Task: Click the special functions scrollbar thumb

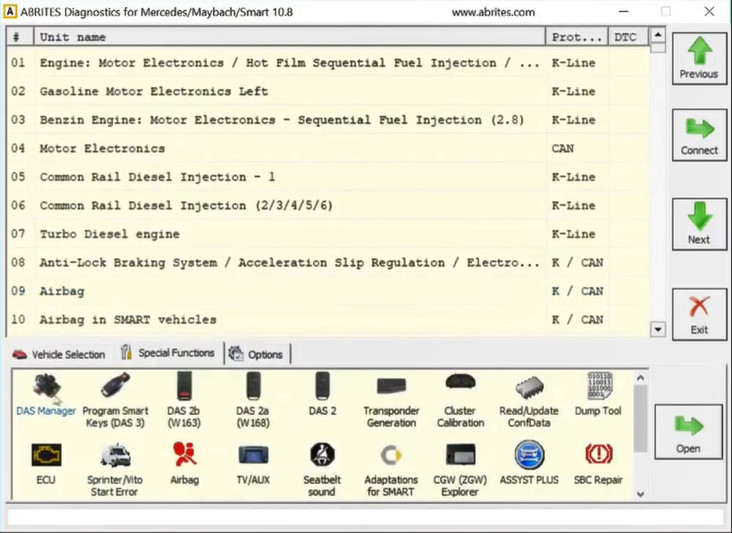Action: click(x=640, y=418)
